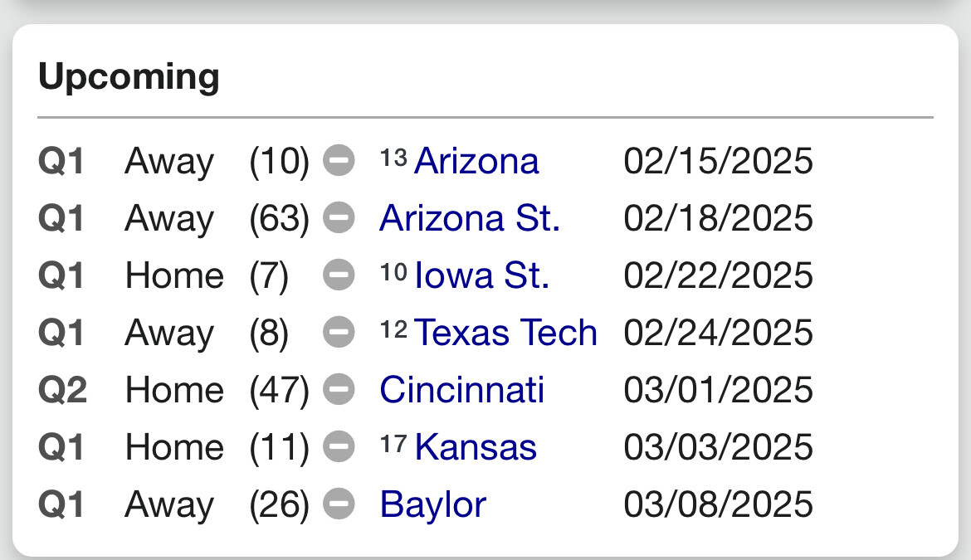Go to the Iowa St. team page

[481, 275]
